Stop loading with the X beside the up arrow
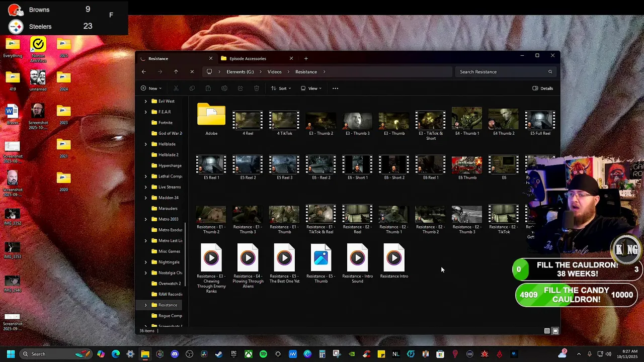 click(192, 72)
